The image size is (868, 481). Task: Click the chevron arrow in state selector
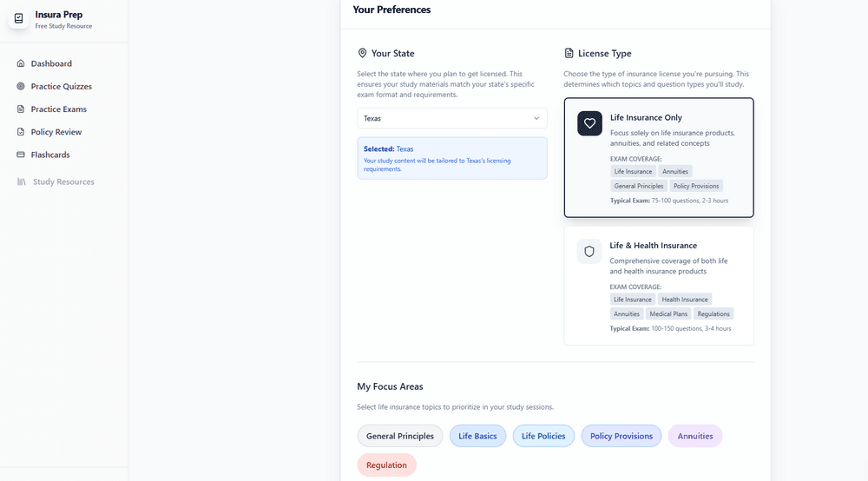(536, 118)
